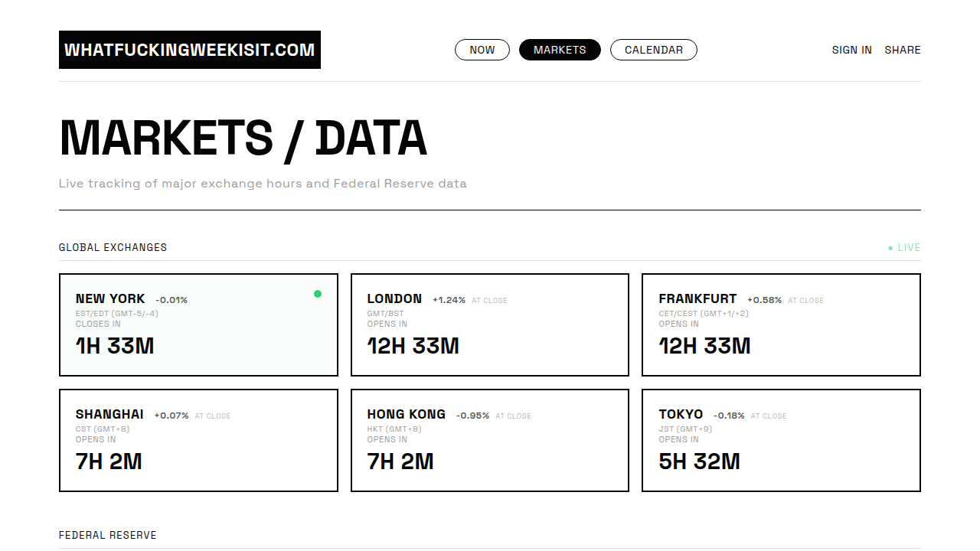Click the green open-status dot on New York

click(x=318, y=294)
